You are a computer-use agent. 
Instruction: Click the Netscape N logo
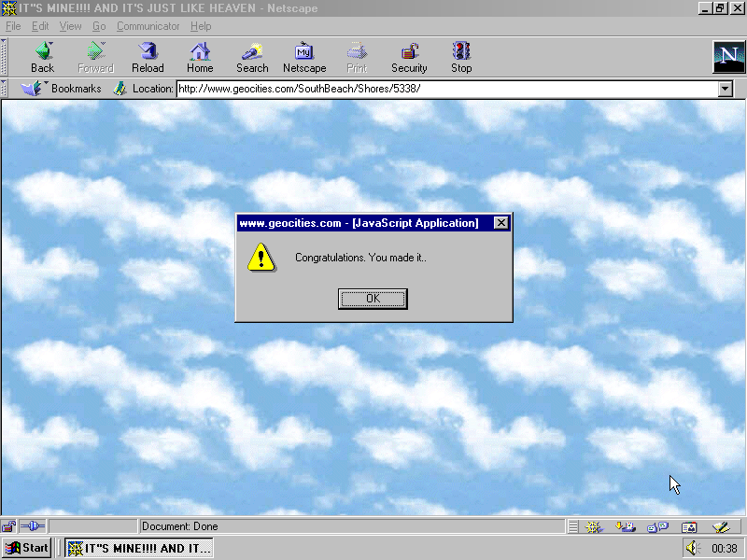727,57
